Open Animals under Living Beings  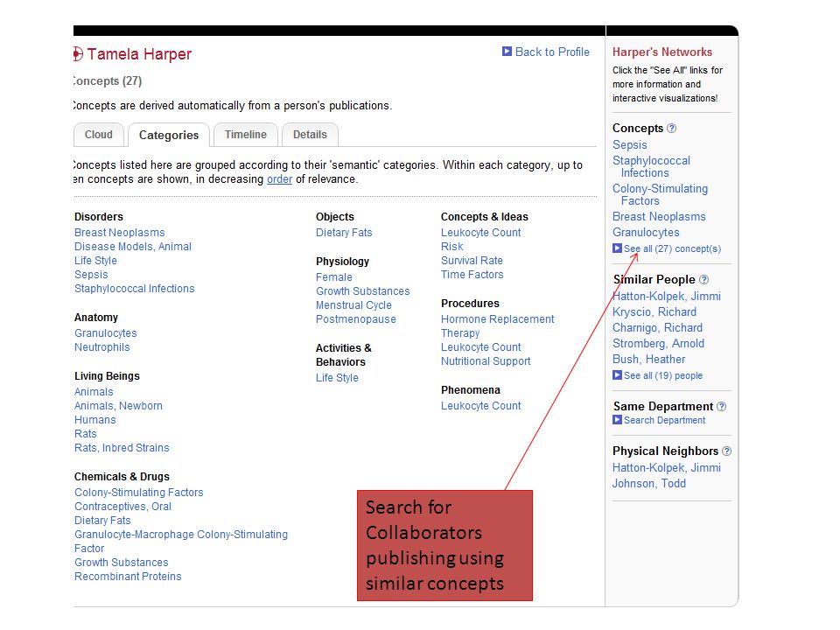(x=94, y=392)
